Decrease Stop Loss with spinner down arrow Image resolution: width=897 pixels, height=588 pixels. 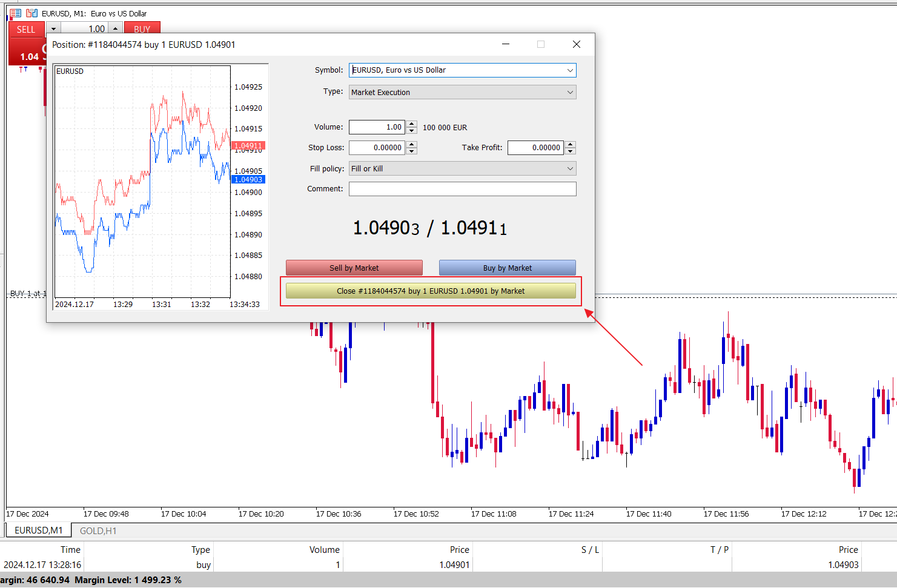[412, 151]
